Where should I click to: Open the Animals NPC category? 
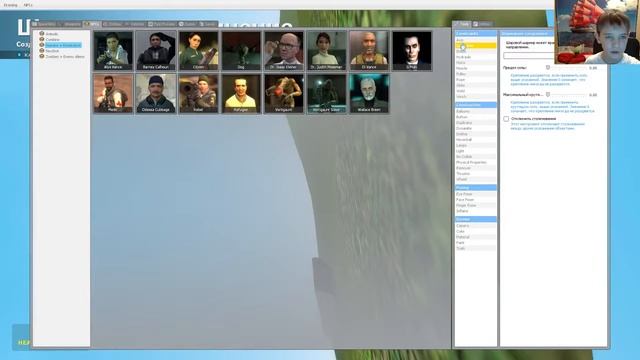51,34
